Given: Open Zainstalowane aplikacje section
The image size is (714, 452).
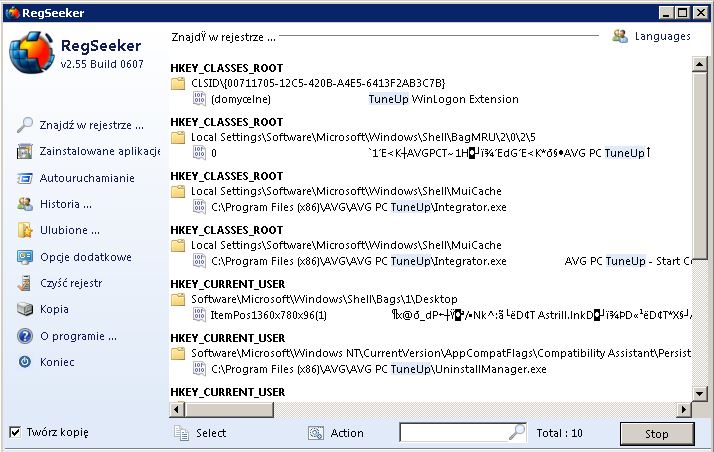Looking at the screenshot, I should click(100, 151).
